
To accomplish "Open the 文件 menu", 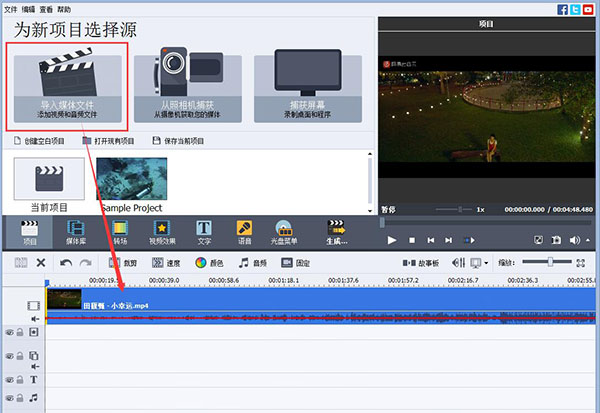I will (10, 9).
